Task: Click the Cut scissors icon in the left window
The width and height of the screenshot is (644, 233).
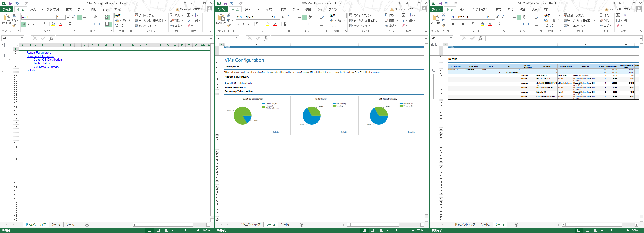Action: 14,15
